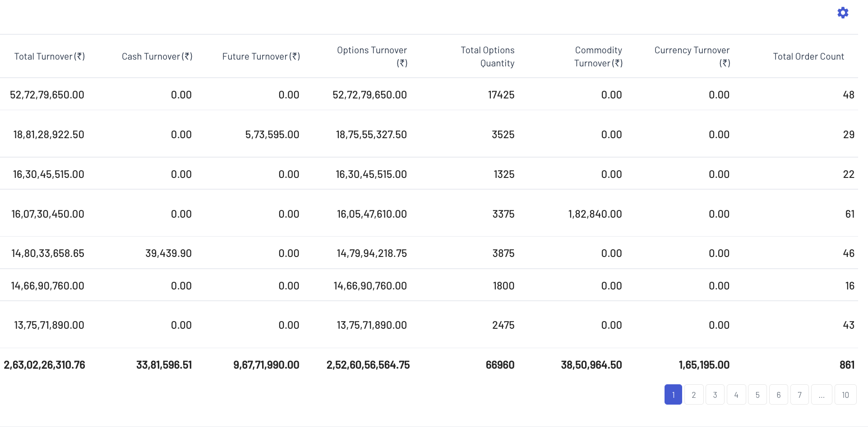Screen dimensions: 868x429
Task: Jump to last page 10
Action: tap(845, 395)
